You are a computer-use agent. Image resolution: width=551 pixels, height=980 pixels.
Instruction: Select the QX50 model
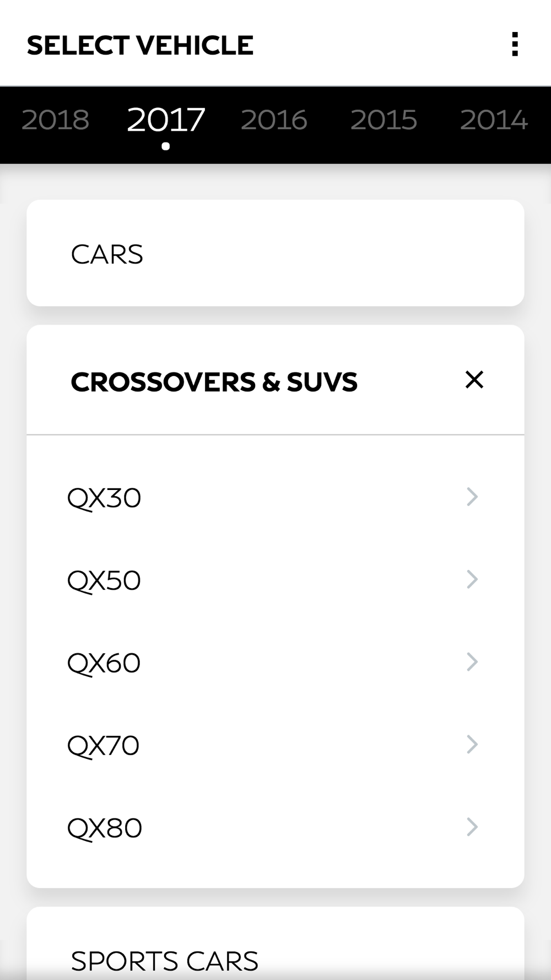275,580
